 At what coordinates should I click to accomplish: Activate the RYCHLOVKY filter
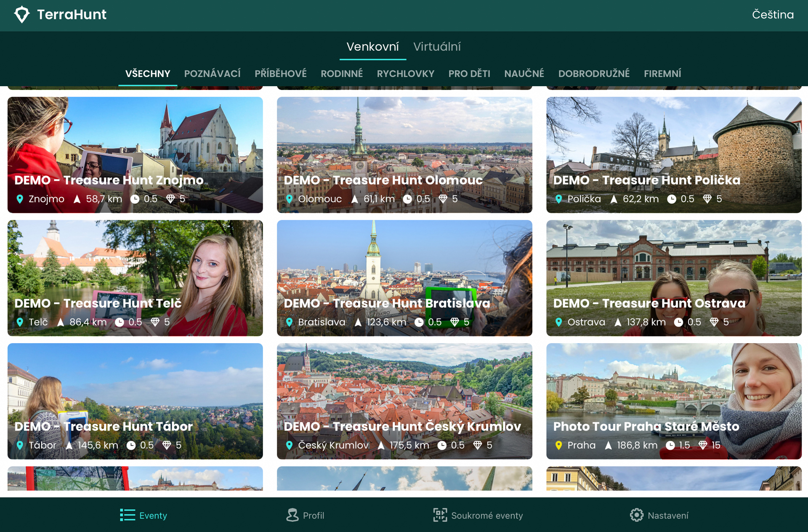tap(405, 74)
